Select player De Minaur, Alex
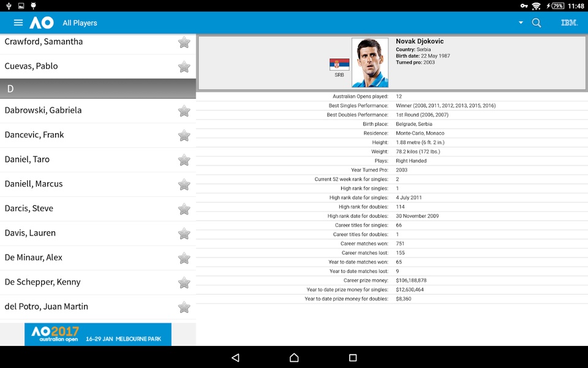 point(98,258)
